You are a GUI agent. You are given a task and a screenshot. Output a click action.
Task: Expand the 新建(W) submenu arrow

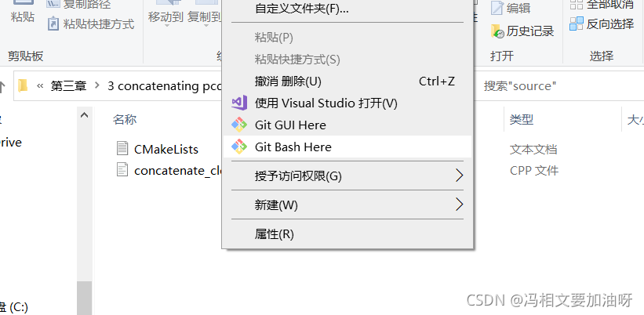459,205
